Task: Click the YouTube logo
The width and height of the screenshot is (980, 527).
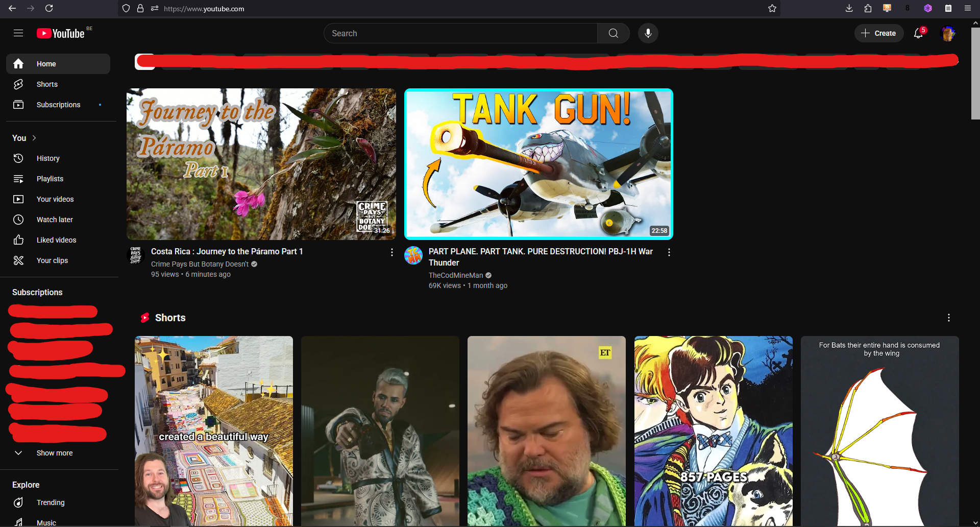Action: pos(61,33)
